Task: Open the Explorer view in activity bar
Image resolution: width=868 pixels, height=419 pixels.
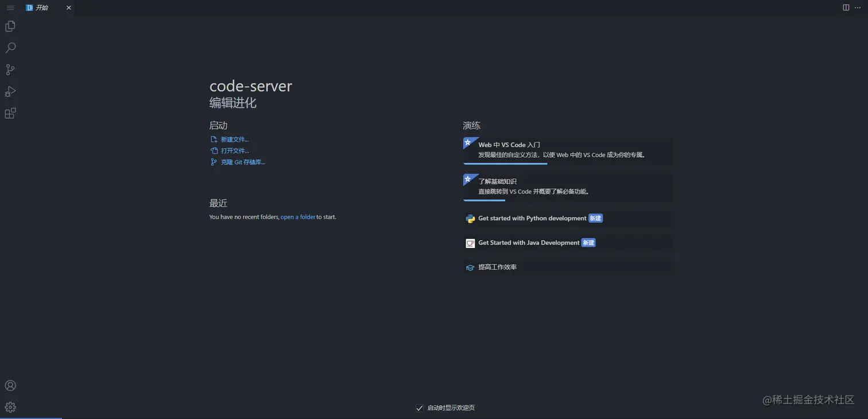Action: point(10,26)
